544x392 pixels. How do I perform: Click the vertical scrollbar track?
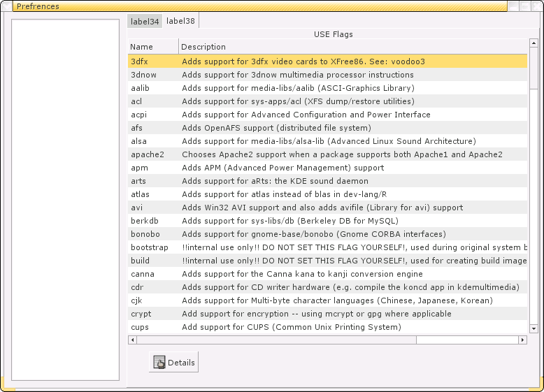tap(534, 210)
